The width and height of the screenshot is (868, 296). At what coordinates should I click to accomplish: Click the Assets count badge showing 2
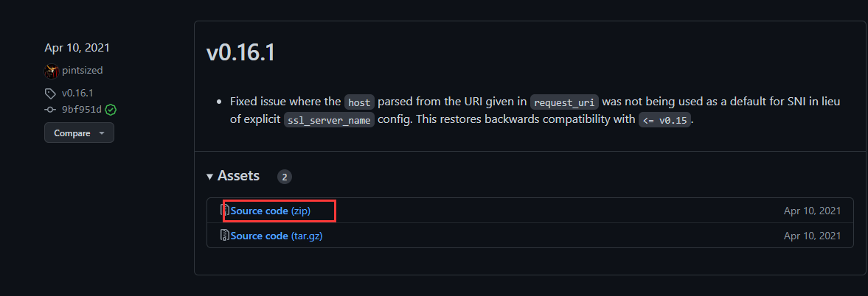285,177
